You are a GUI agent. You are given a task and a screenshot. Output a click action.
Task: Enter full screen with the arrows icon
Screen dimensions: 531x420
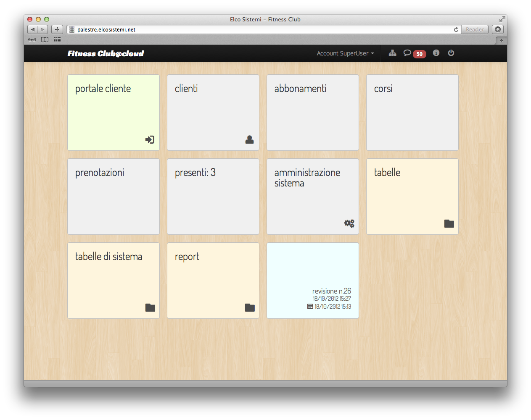point(502,19)
